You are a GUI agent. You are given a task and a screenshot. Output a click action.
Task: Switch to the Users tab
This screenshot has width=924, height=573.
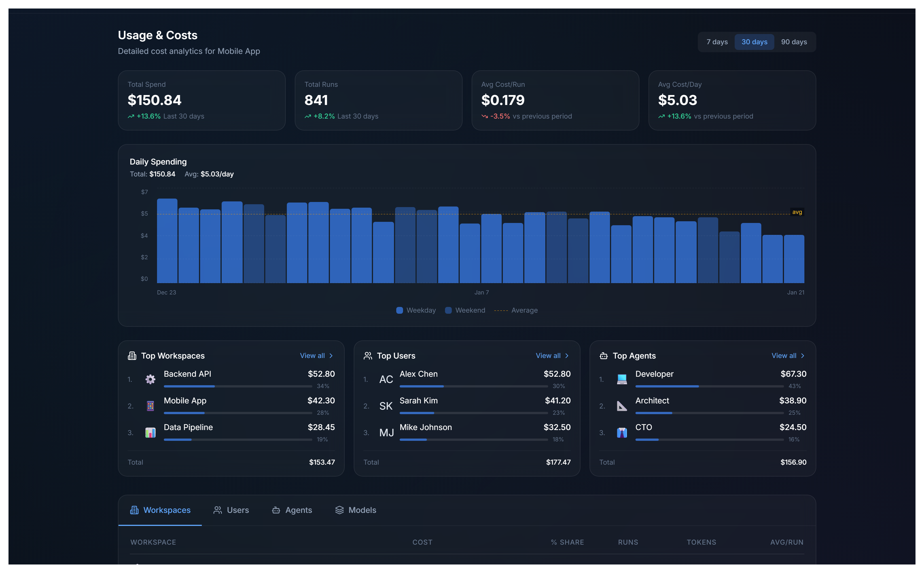[x=231, y=510]
